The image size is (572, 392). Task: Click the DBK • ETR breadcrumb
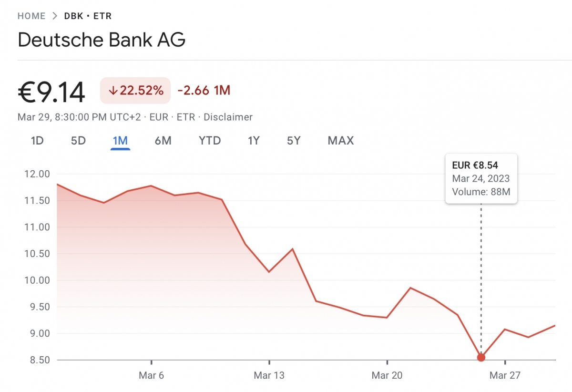coord(88,16)
